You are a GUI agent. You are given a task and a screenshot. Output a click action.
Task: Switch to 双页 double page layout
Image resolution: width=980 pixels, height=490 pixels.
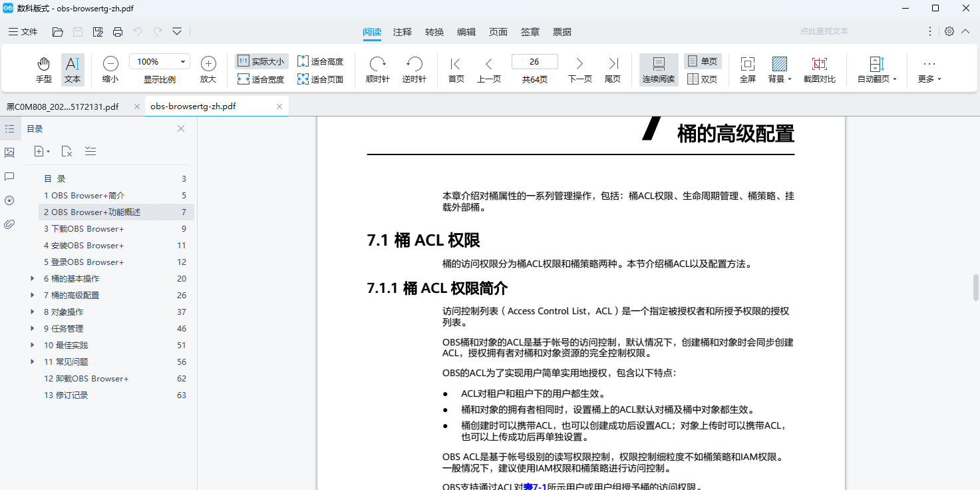pyautogui.click(x=703, y=79)
